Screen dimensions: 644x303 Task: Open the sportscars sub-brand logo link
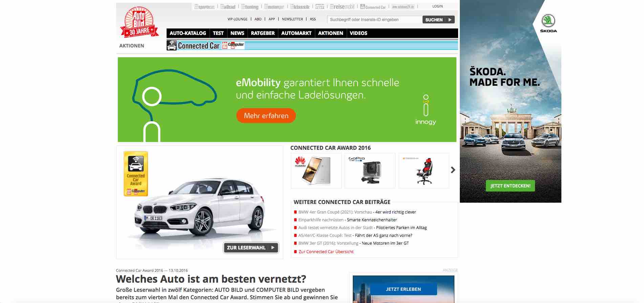tap(205, 7)
